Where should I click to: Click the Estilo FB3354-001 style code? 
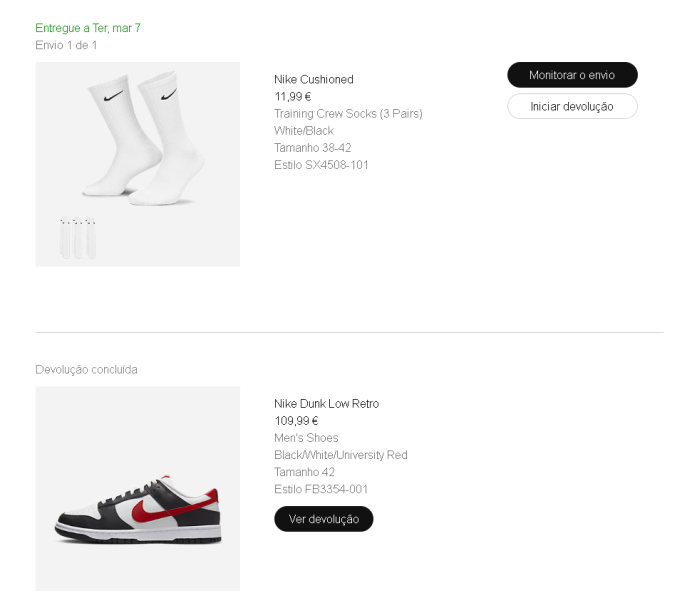pos(321,489)
